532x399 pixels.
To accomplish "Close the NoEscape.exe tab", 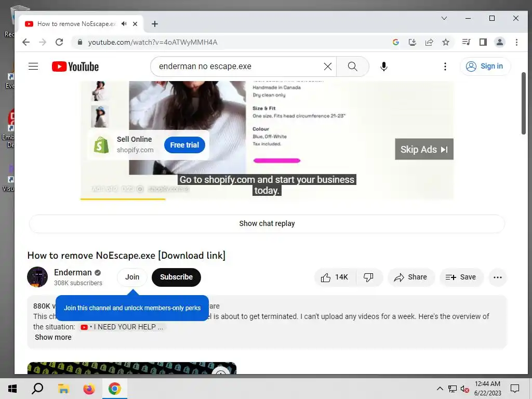I will [x=135, y=24].
